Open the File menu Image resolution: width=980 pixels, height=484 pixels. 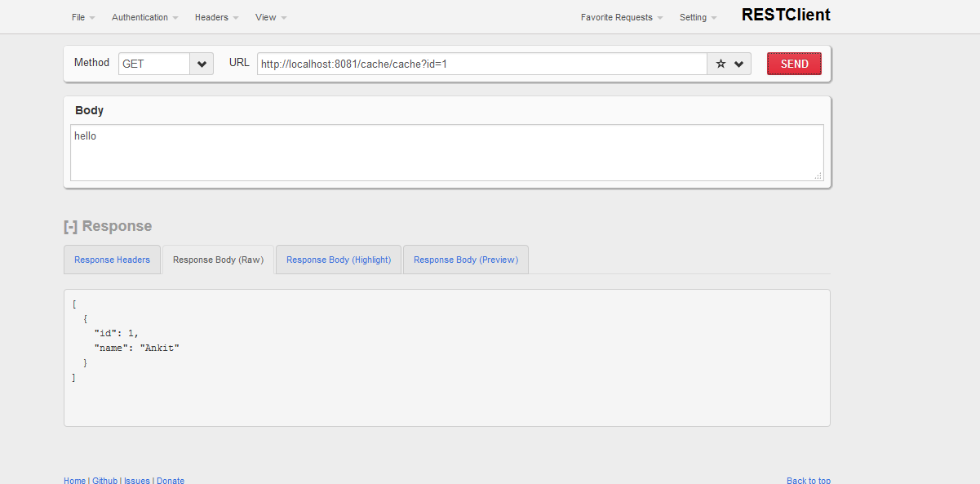(x=83, y=17)
